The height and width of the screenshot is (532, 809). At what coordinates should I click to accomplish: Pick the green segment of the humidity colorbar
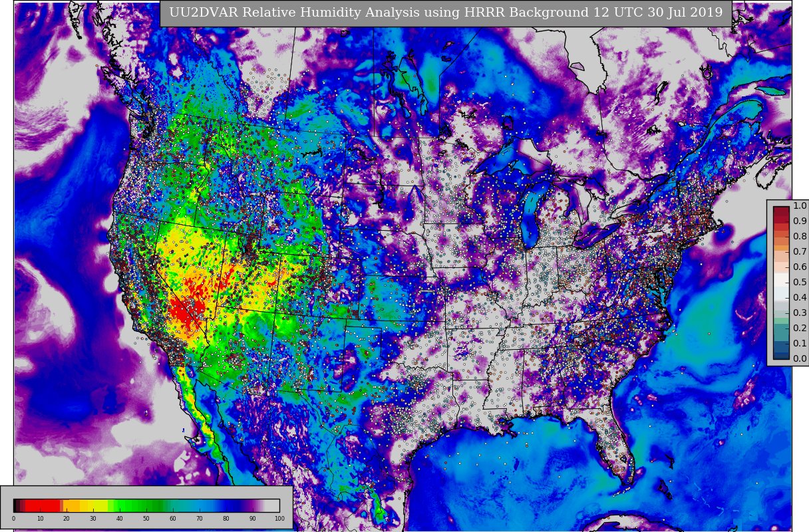coord(136,505)
